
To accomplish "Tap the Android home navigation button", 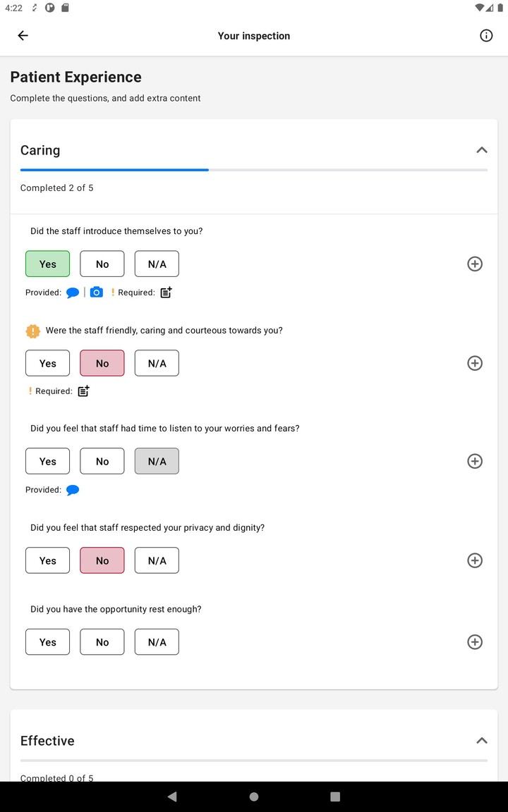I will 253,796.
